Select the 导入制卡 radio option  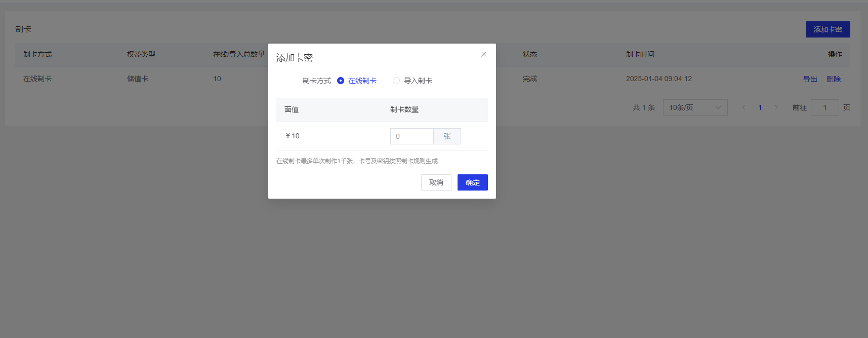coord(396,81)
